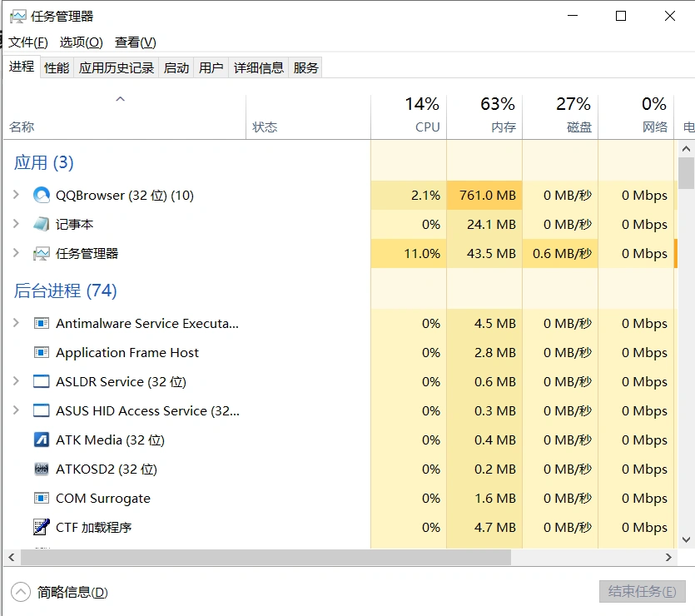Screen dimensions: 695x616
Task: Click the 结束任务 button
Action: (x=641, y=591)
